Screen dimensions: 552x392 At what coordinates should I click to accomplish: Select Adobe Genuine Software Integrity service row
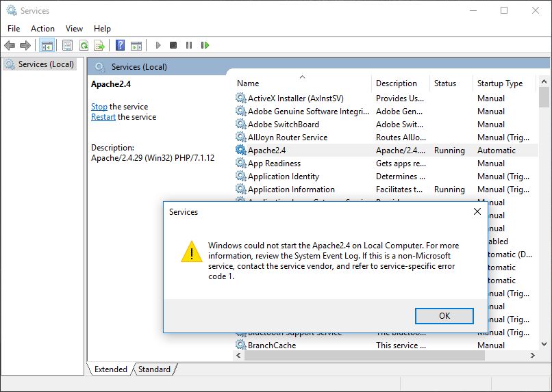pos(386,111)
